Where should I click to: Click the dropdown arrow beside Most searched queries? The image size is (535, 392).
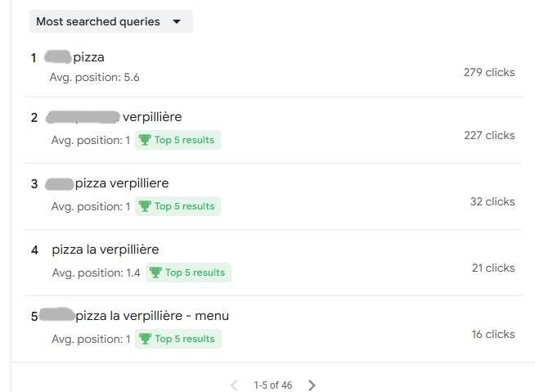pyautogui.click(x=177, y=22)
